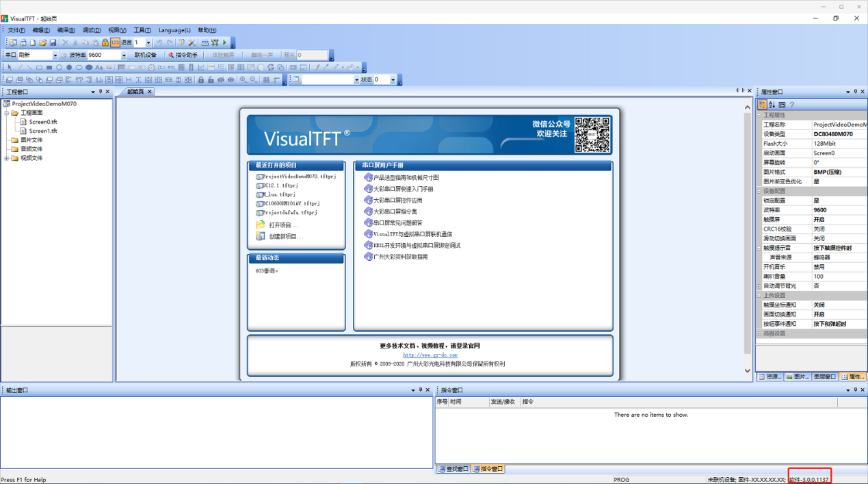Collapse the 工程画面 tree node

(x=7, y=113)
